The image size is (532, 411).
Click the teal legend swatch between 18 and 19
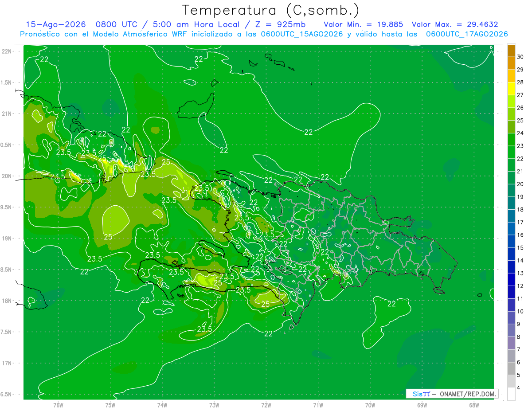[511, 203]
